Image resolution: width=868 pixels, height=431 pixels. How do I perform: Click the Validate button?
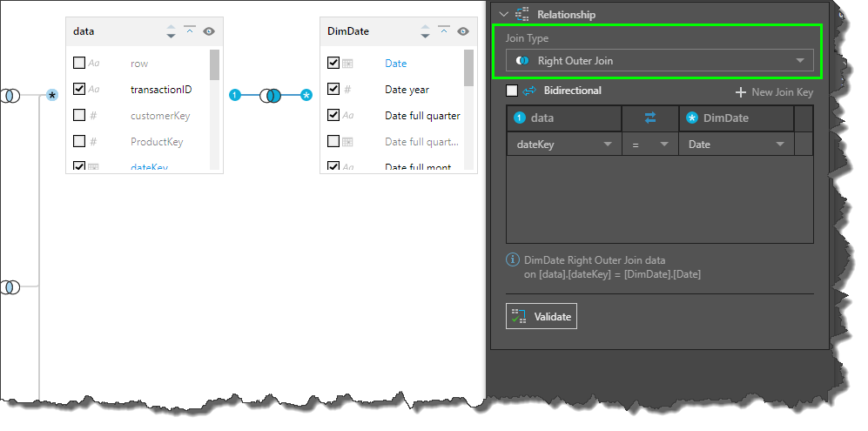(542, 316)
